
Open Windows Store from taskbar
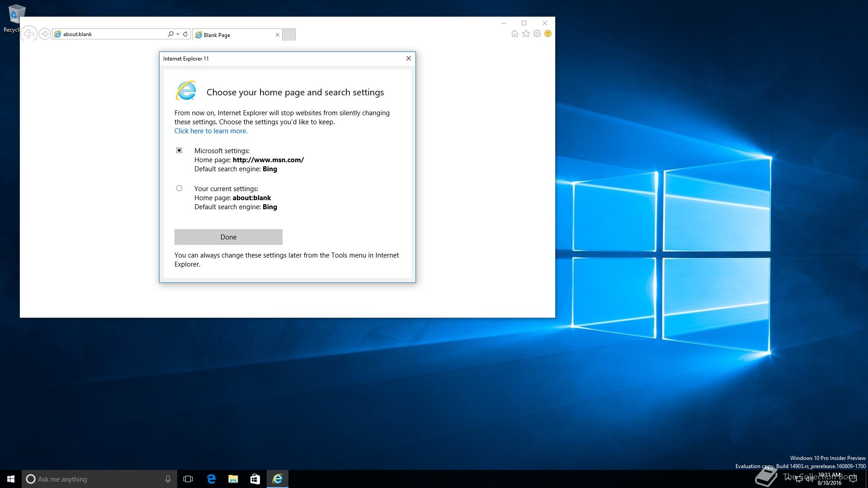click(255, 479)
